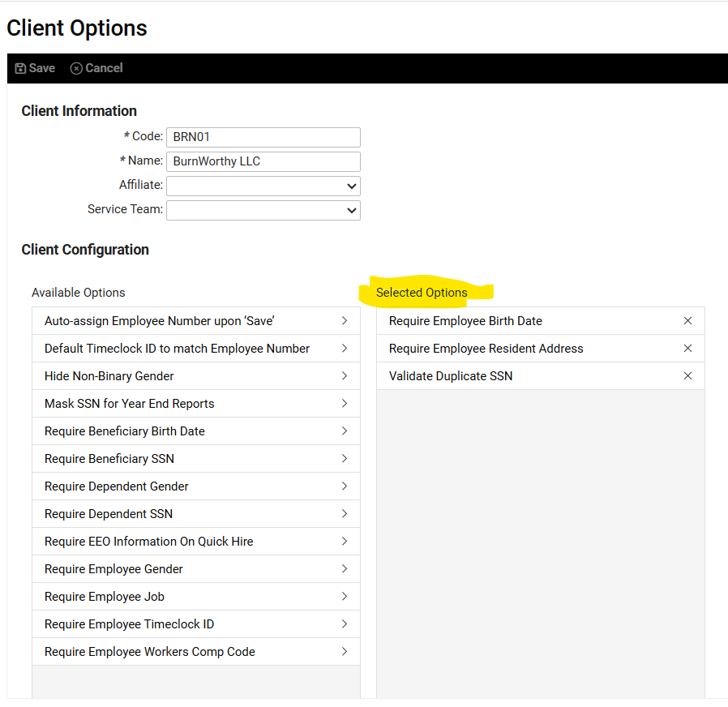Add Require Beneficiary Birth Date via arrow

click(345, 431)
